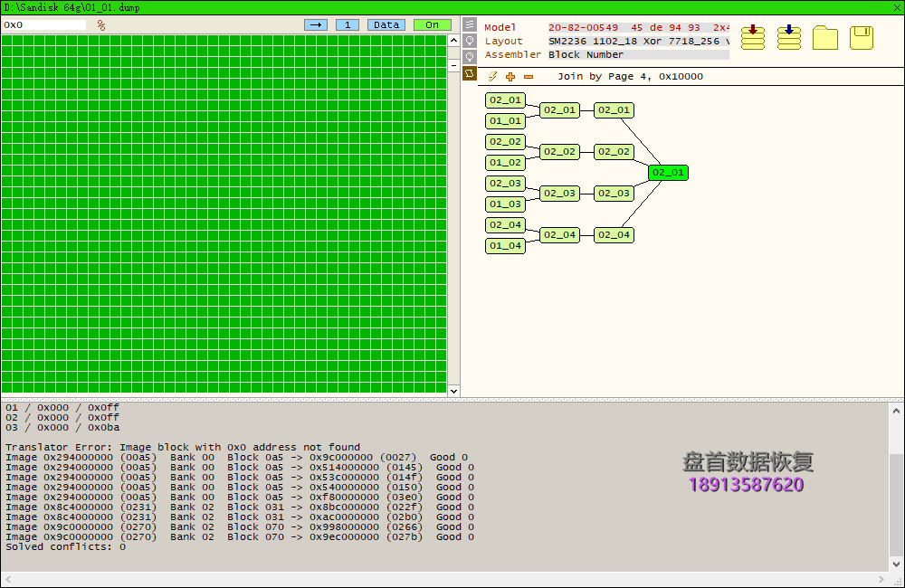Screen dimensions: 905x588
Task: Select the second-column 02_01 node
Action: (x=560, y=109)
